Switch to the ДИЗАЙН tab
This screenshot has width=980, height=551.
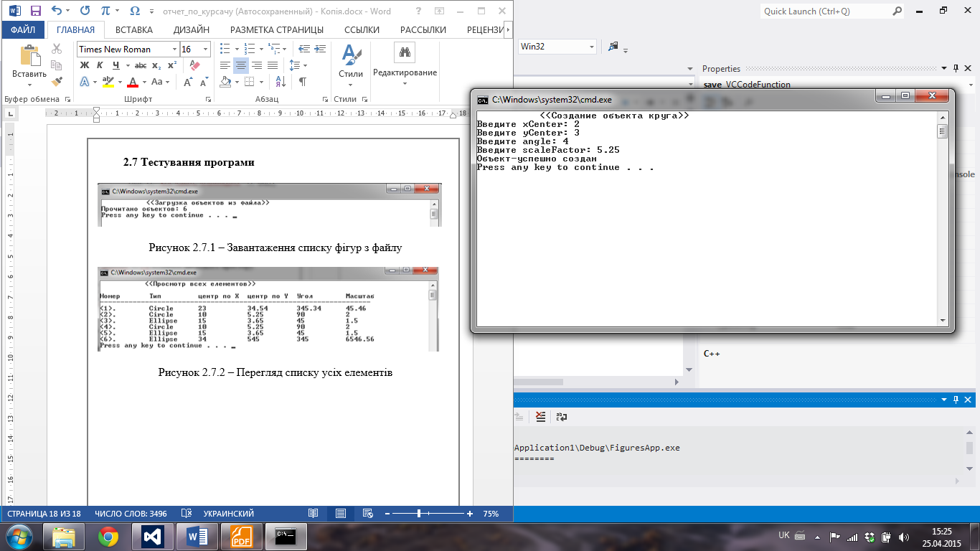point(192,29)
